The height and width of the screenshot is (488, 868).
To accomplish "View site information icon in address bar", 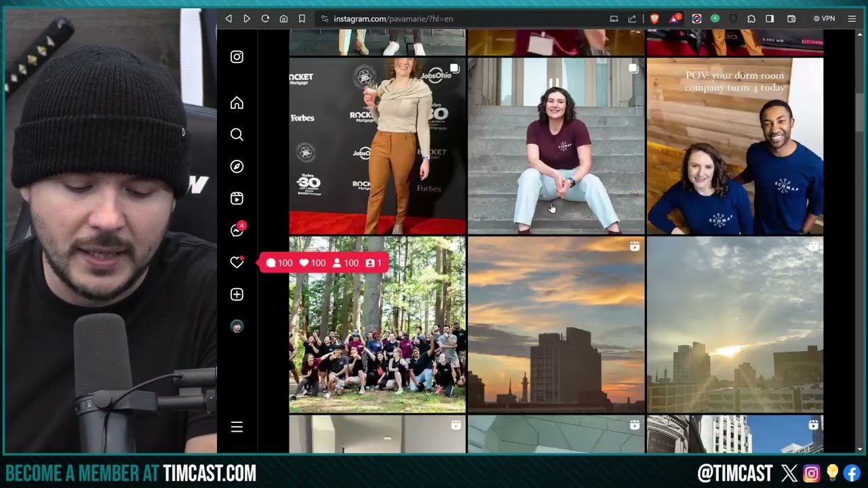I will [x=325, y=19].
